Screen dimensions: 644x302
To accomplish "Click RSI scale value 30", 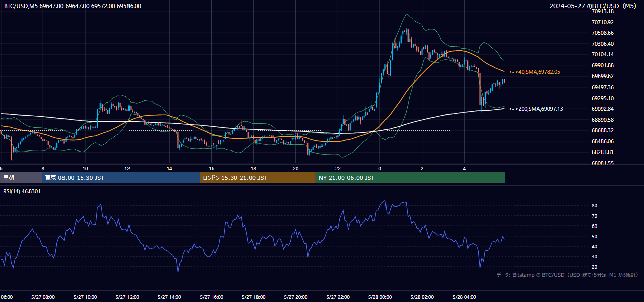I will [595, 256].
